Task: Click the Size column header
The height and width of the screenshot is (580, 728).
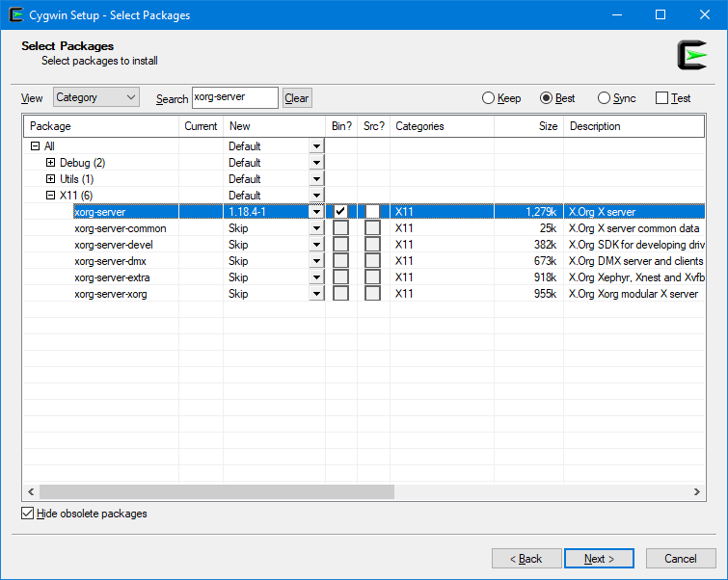Action: 528,126
